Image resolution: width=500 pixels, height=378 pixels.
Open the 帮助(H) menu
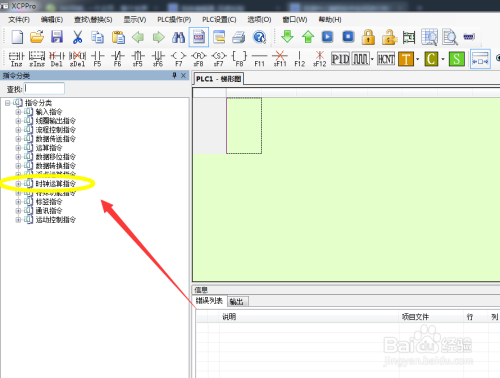(x=330, y=20)
